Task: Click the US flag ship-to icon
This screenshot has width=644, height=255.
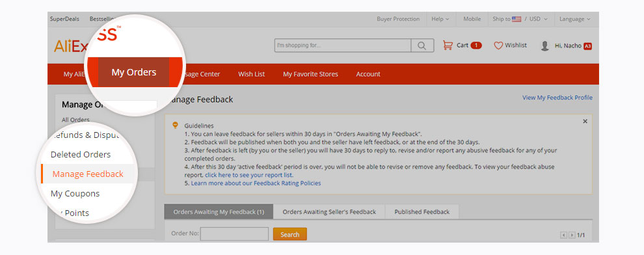Action: (x=517, y=19)
